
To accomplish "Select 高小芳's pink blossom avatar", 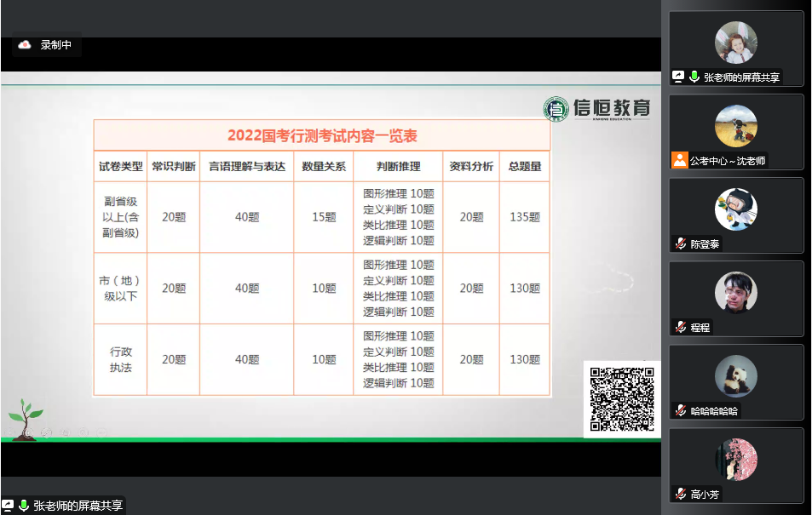I will (735, 460).
